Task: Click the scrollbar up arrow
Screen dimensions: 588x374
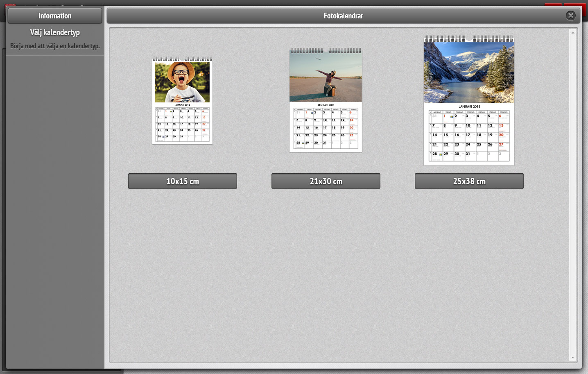Action: [573, 32]
